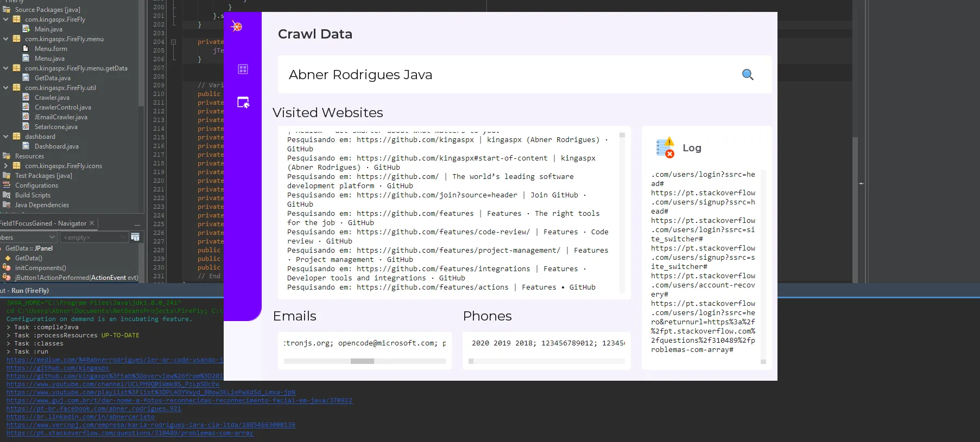
Task: Click the Crawler.java file icon
Action: 26,97
